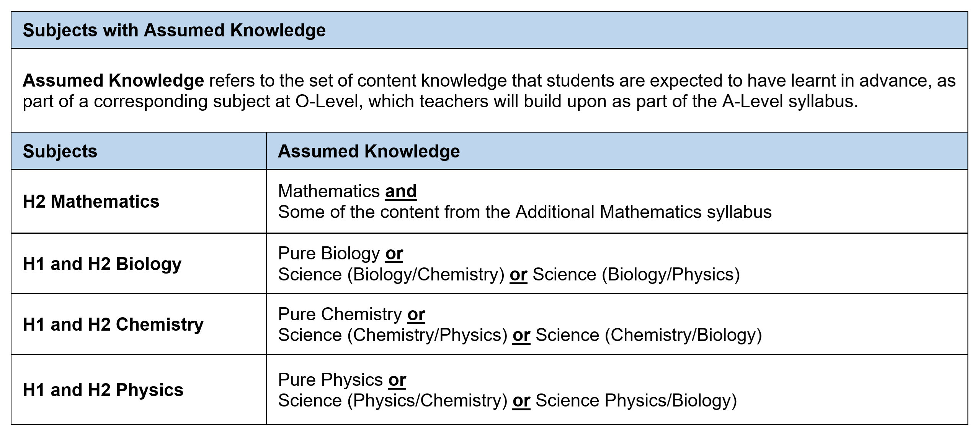Click "Science (Chemistry/Physics)" in the Chemistry row

click(x=393, y=335)
